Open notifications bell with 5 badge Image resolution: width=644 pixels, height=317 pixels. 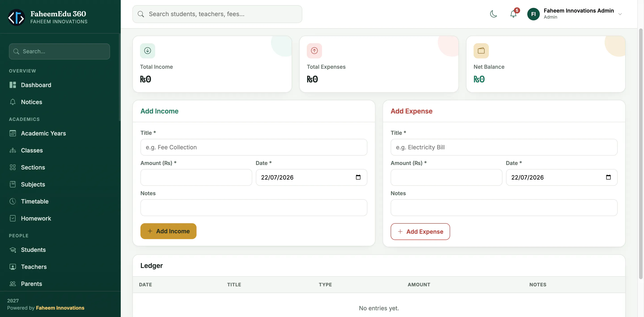(x=513, y=14)
